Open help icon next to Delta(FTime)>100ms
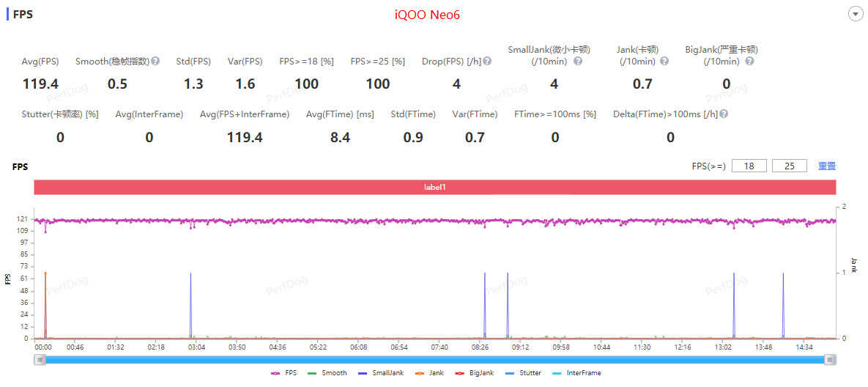The width and height of the screenshot is (868, 387). [724, 114]
